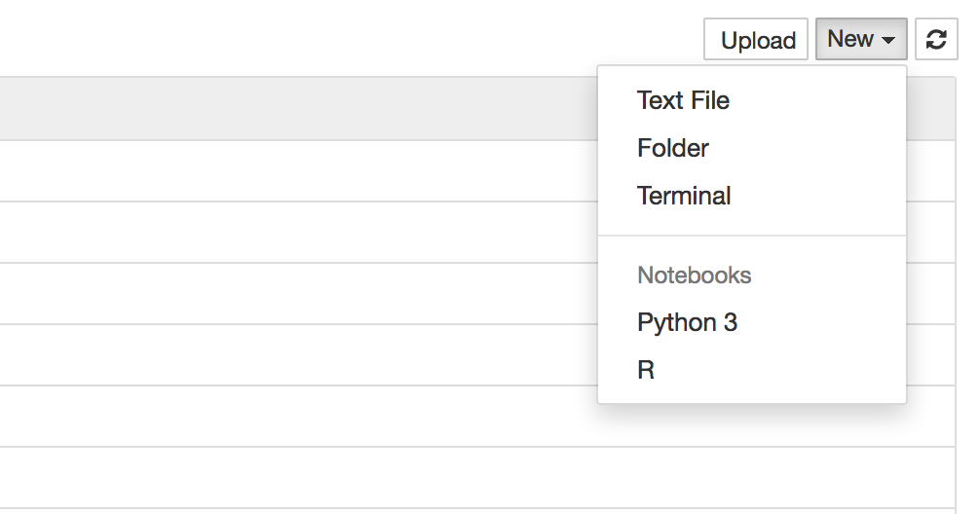The image size is (980, 514).
Task: Select the sixth empty file list row
Action: 292,478
